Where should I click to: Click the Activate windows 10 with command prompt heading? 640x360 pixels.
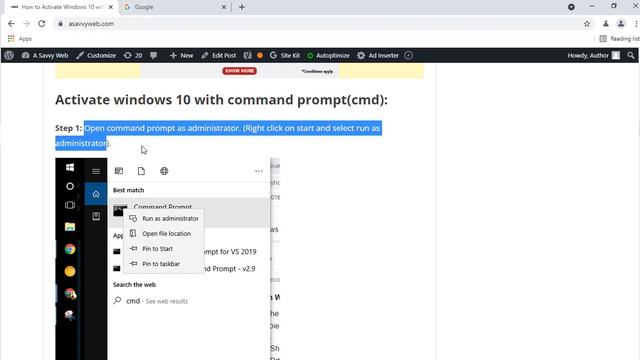222,100
